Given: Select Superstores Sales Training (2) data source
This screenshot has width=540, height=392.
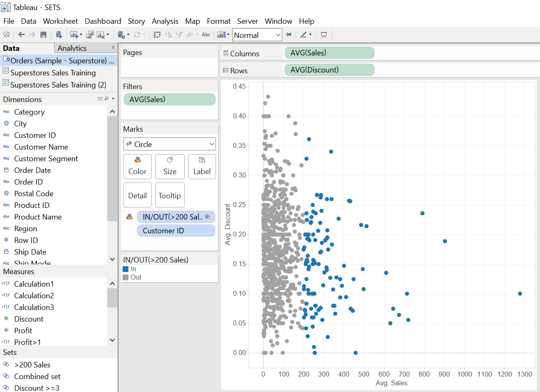Looking at the screenshot, I should [58, 85].
